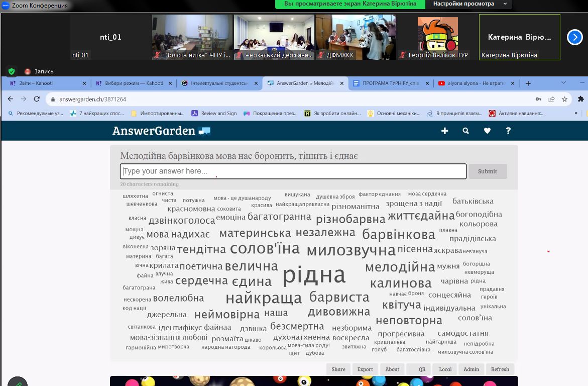Click the answer text input field
This screenshot has width=588, height=386.
coord(293,171)
